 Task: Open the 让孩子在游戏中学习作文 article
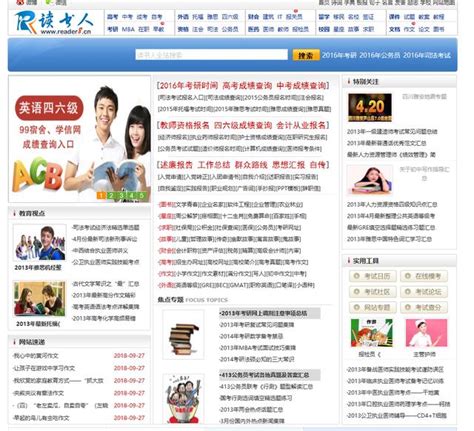(x=44, y=368)
